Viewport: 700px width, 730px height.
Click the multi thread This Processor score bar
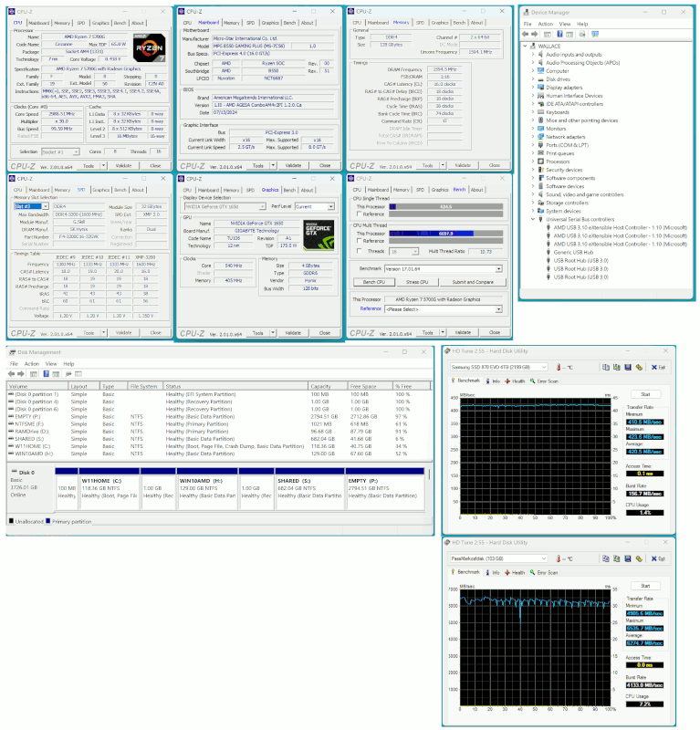446,234
